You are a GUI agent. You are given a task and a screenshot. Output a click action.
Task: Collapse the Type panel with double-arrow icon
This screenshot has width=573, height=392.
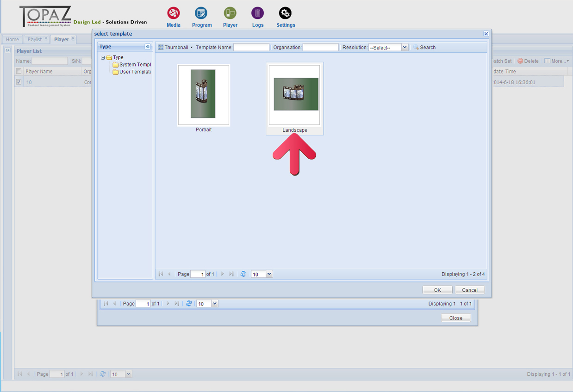(x=148, y=47)
